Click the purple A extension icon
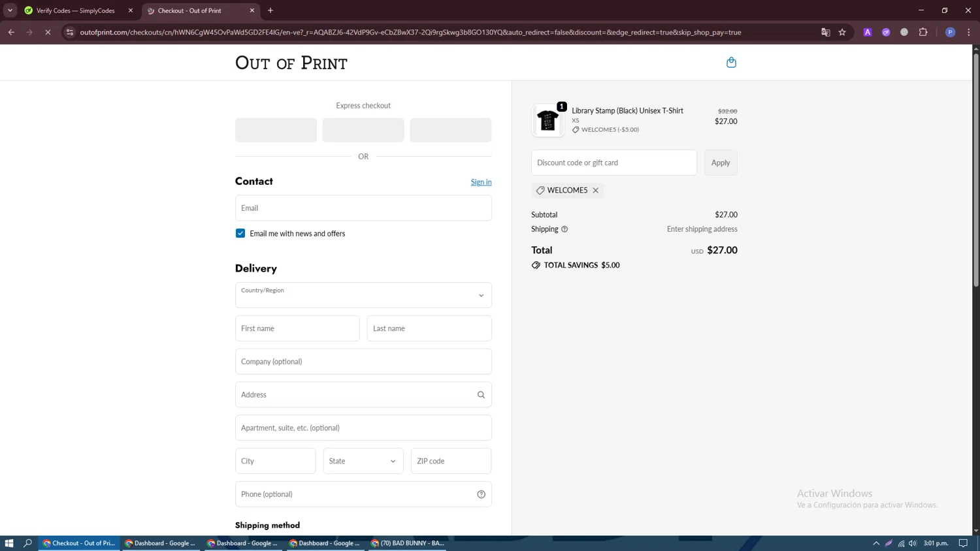The width and height of the screenshot is (980, 551). pos(867,32)
